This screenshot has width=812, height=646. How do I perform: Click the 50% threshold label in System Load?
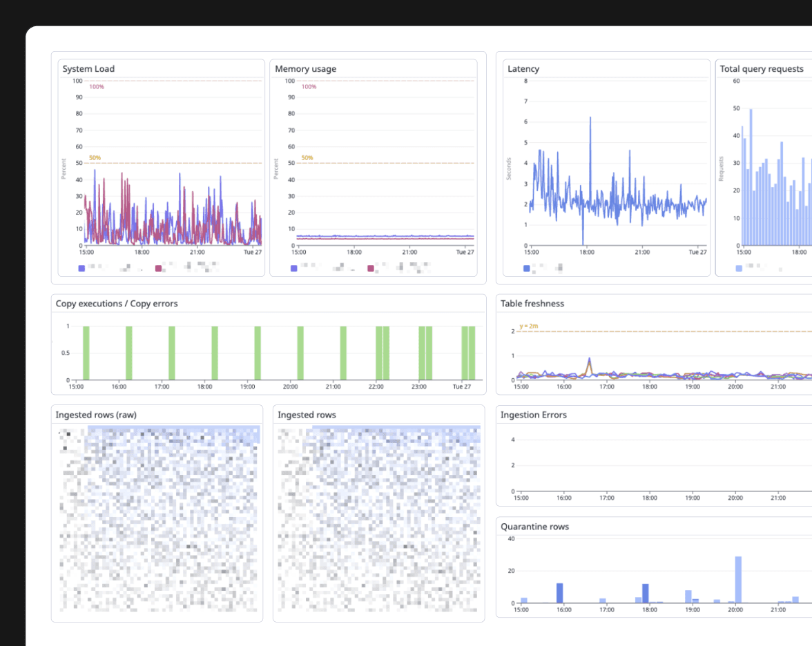pos(95,158)
